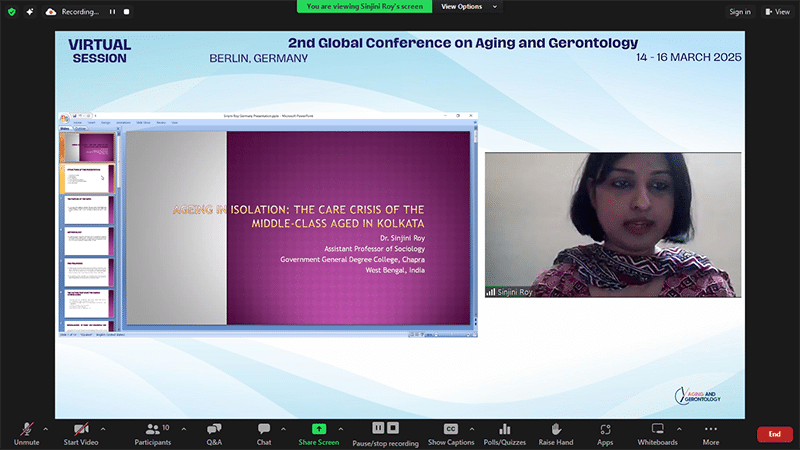Screen dimensions: 800x450
Task: Open the Apps panel
Action: click(605, 431)
